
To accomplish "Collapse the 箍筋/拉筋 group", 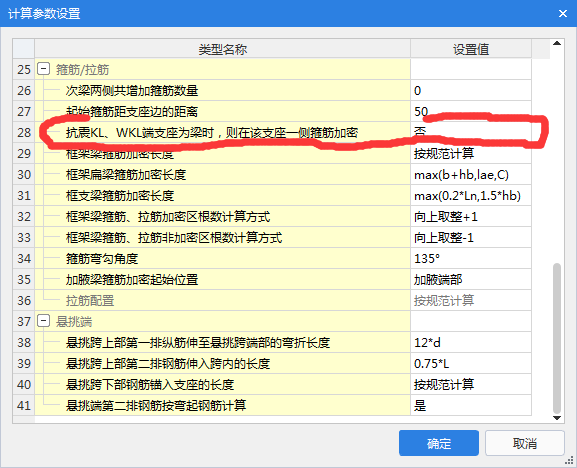I will tap(43, 69).
